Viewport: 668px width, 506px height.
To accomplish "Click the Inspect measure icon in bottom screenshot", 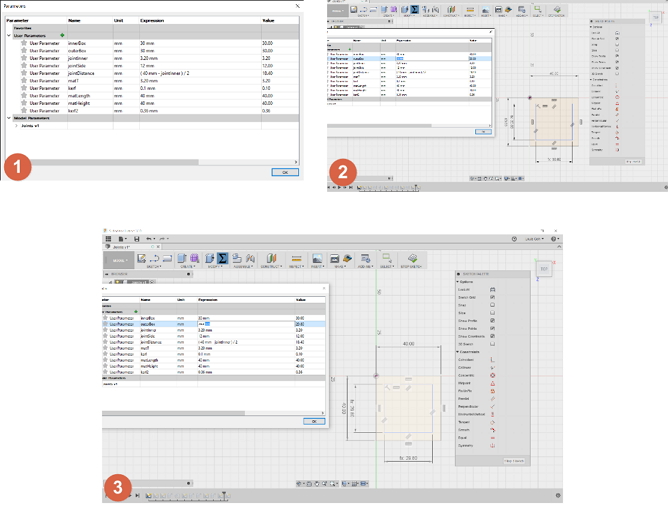I will point(297,259).
